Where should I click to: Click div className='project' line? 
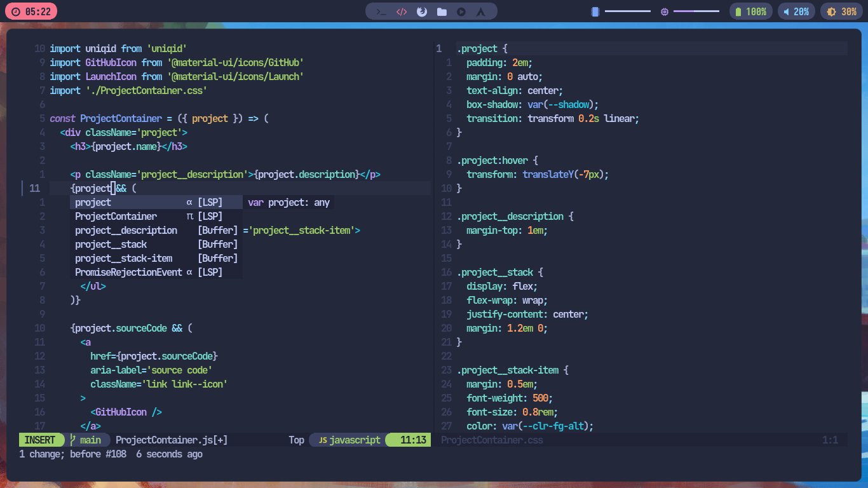[x=123, y=132]
